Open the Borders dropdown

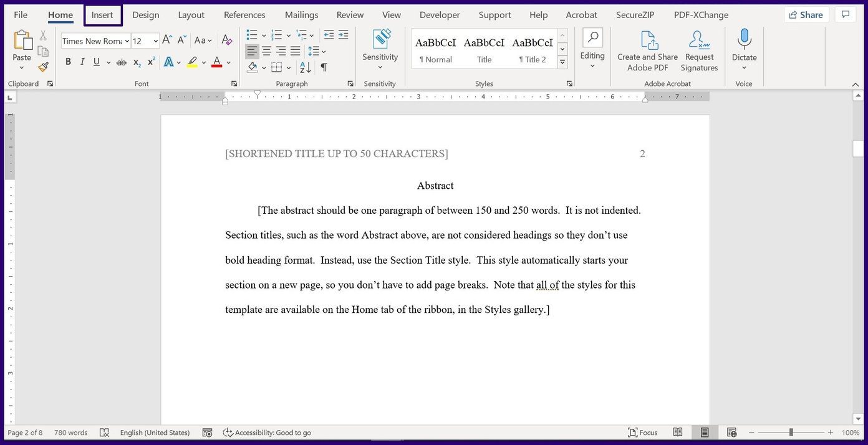coord(288,67)
